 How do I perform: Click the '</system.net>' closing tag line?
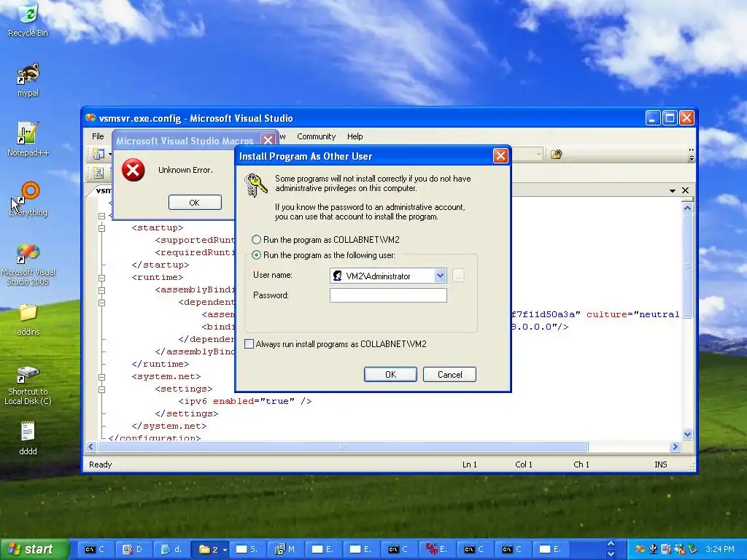(169, 426)
